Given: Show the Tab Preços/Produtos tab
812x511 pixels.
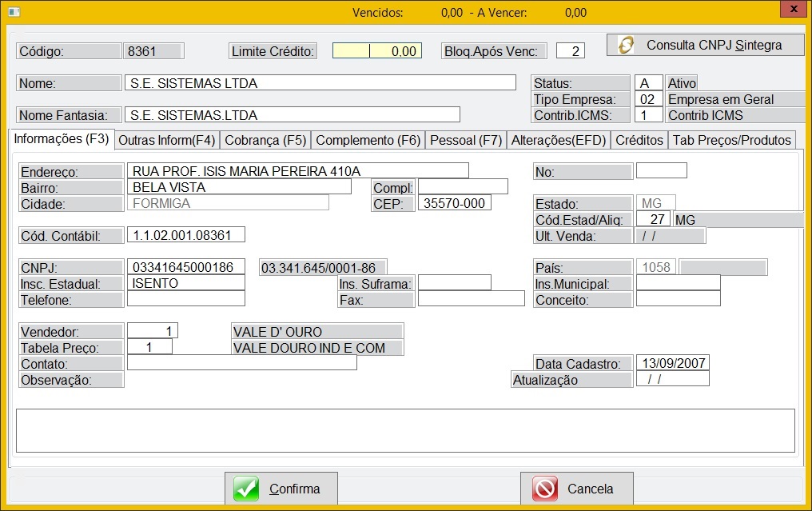Looking at the screenshot, I should coord(732,140).
